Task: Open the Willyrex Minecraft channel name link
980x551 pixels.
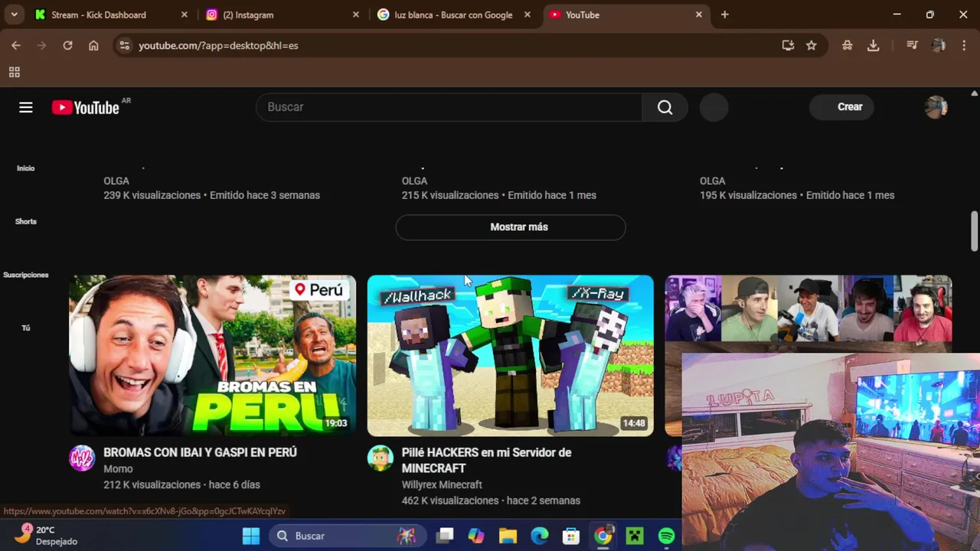Action: pyautogui.click(x=442, y=485)
